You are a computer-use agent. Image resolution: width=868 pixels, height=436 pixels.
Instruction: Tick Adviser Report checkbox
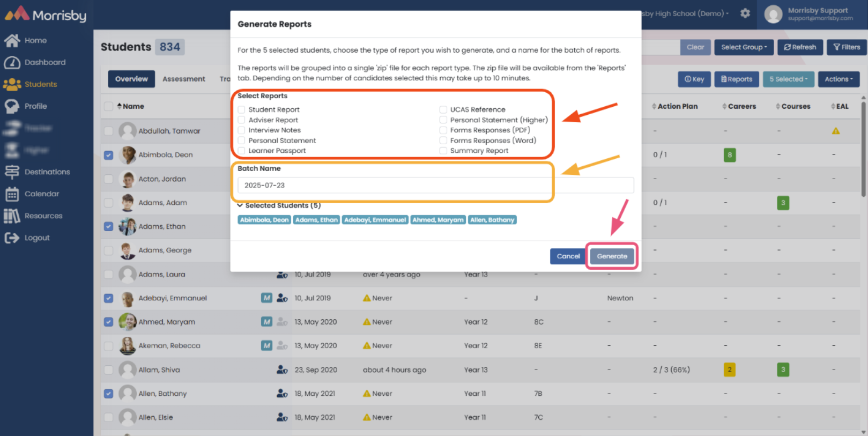point(242,120)
